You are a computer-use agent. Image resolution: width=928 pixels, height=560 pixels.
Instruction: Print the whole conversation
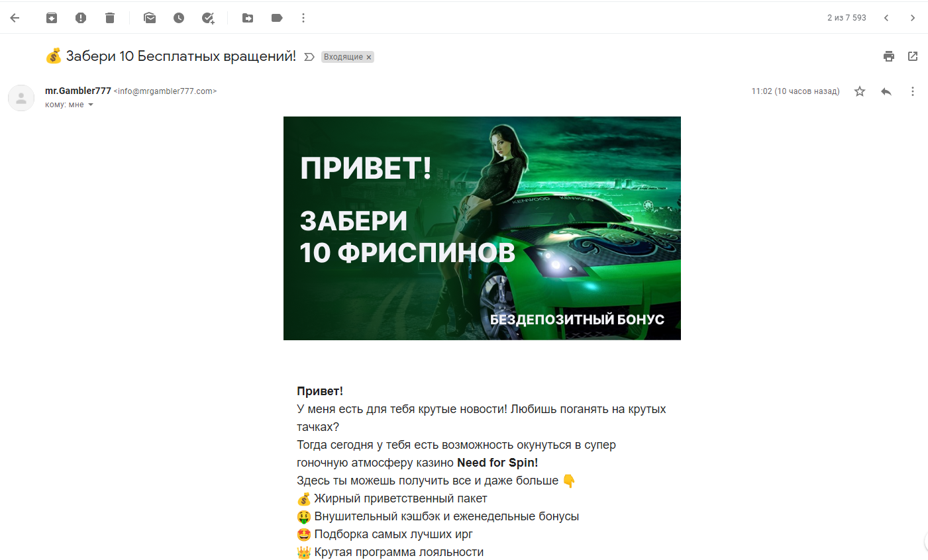pos(889,56)
